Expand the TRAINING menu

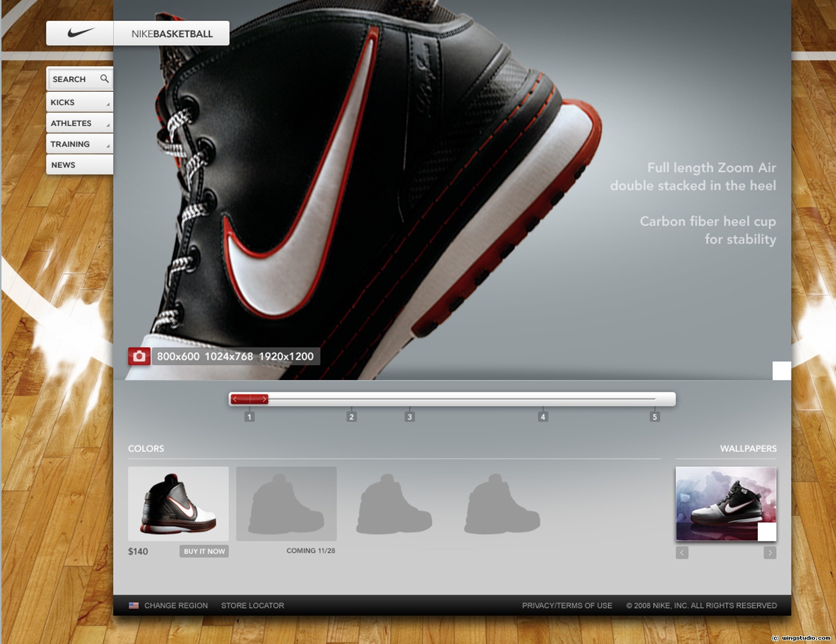pos(78,144)
